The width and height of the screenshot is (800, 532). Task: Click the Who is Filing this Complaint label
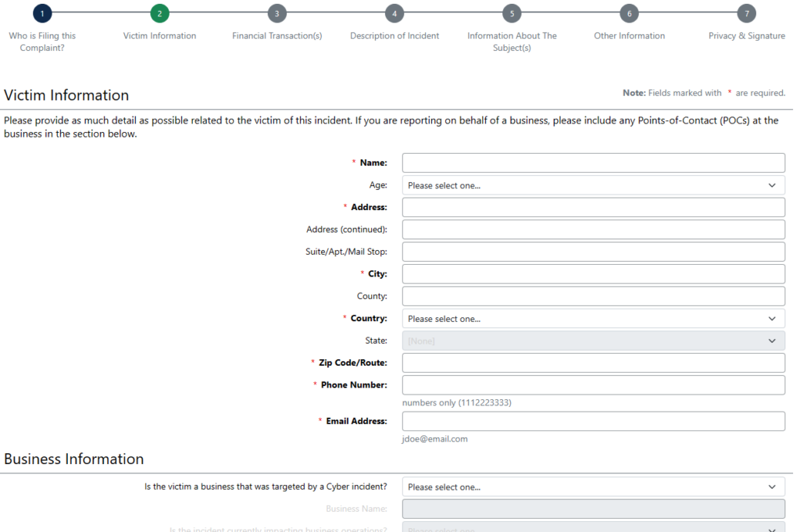coord(42,41)
